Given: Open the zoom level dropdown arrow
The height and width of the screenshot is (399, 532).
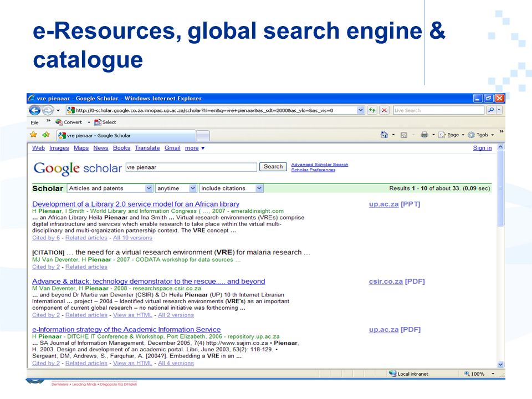Looking at the screenshot, I should pyautogui.click(x=493, y=374).
